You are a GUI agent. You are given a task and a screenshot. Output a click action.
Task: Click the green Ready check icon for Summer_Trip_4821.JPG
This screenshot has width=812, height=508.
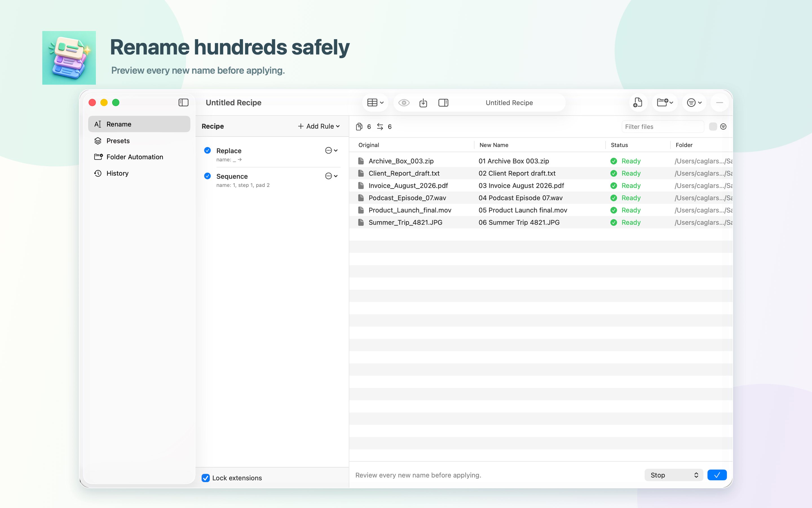[614, 222]
